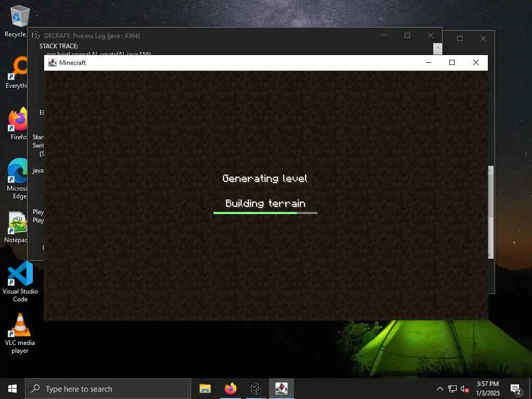The height and width of the screenshot is (399, 532).
Task: Click the DECRAFT Process Log title icon
Action: tap(36, 35)
